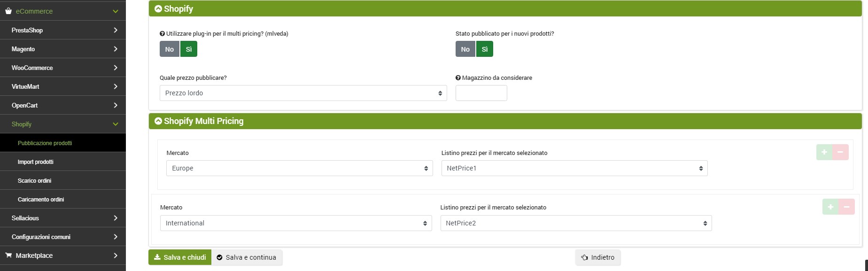This screenshot has height=271, width=868.
Task: Expand the PrestaShop sidebar menu
Action: point(63,30)
